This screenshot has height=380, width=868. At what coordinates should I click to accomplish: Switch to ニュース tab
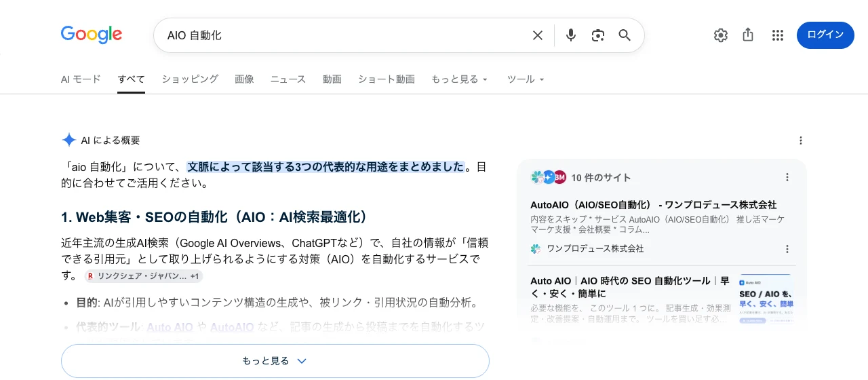click(x=288, y=79)
